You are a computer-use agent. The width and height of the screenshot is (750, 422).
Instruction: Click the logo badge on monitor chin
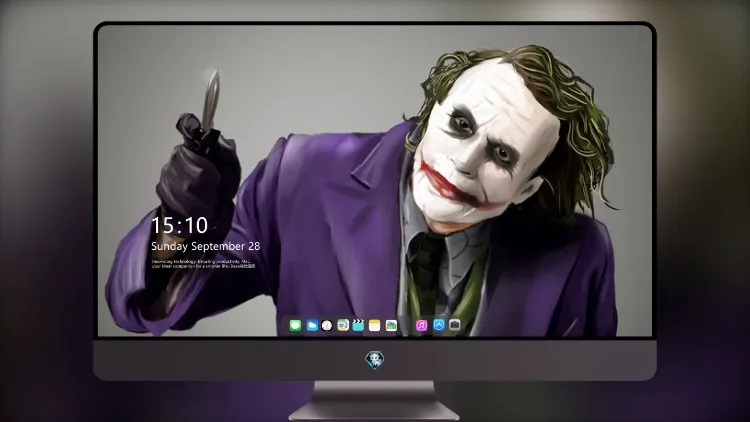tap(375, 360)
